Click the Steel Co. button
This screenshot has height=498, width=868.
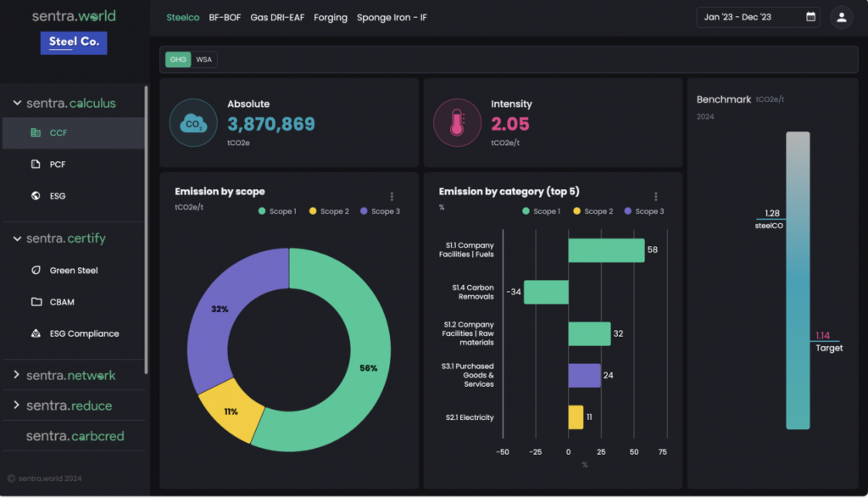(x=74, y=42)
